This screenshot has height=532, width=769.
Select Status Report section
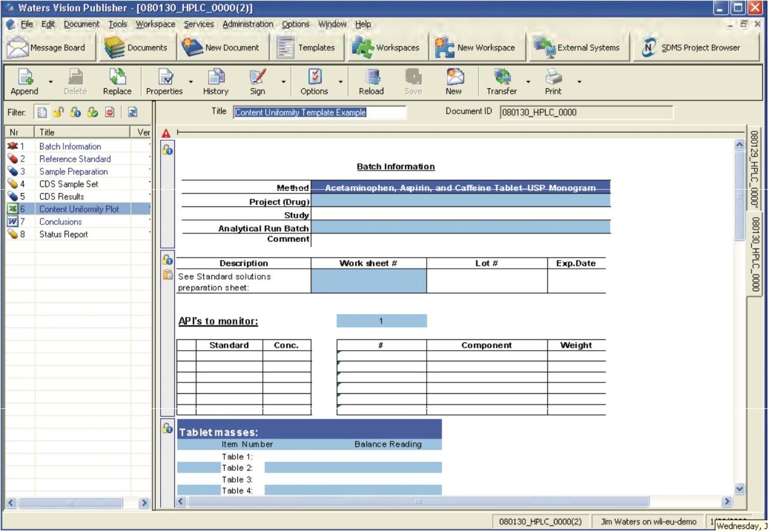coord(64,235)
